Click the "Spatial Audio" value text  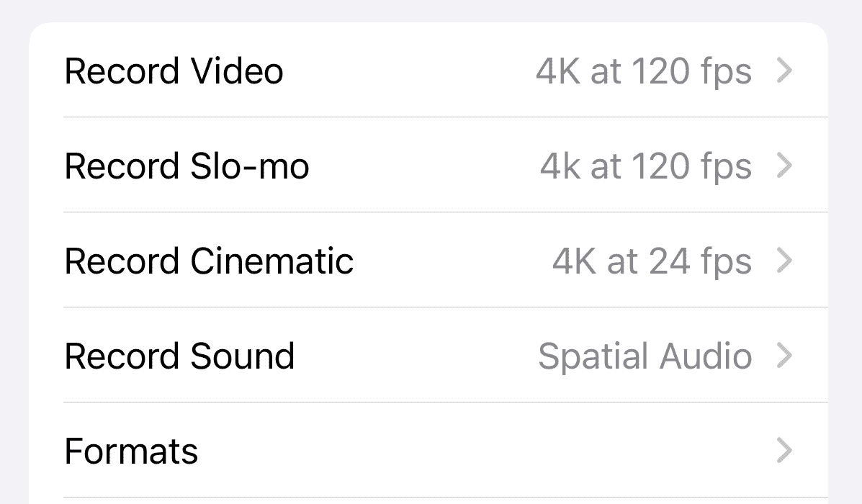pyautogui.click(x=645, y=356)
